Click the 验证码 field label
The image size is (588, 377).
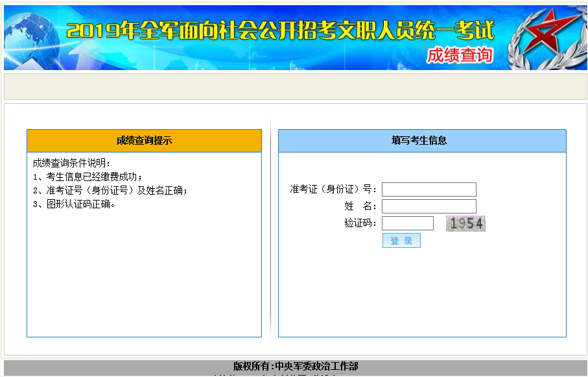(x=360, y=223)
